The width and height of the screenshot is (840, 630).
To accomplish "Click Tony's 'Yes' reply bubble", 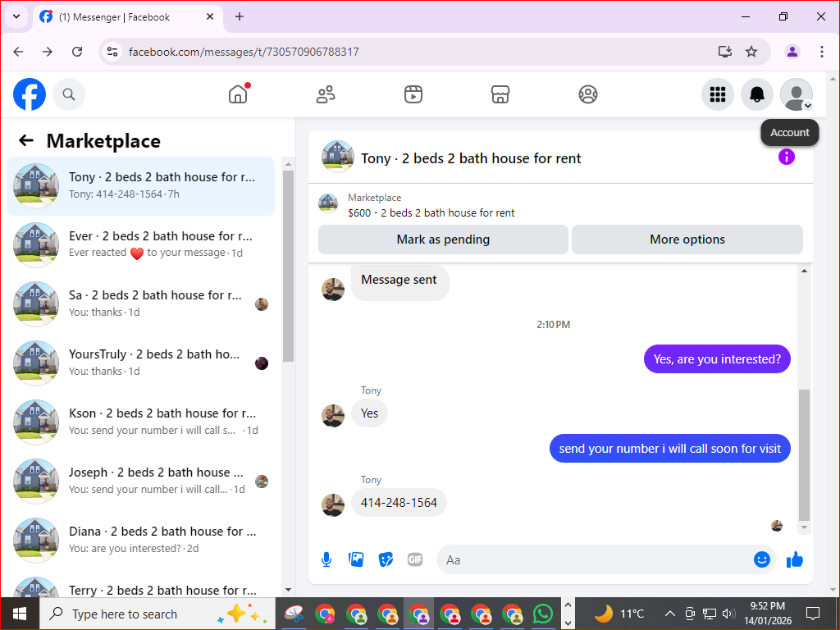I will tap(369, 413).
